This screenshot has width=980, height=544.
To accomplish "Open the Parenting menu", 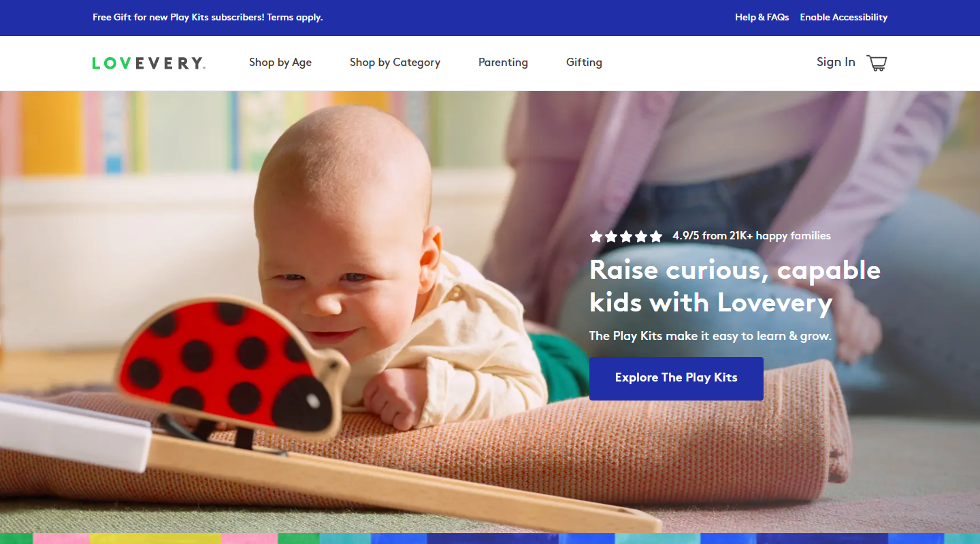I will click(503, 63).
